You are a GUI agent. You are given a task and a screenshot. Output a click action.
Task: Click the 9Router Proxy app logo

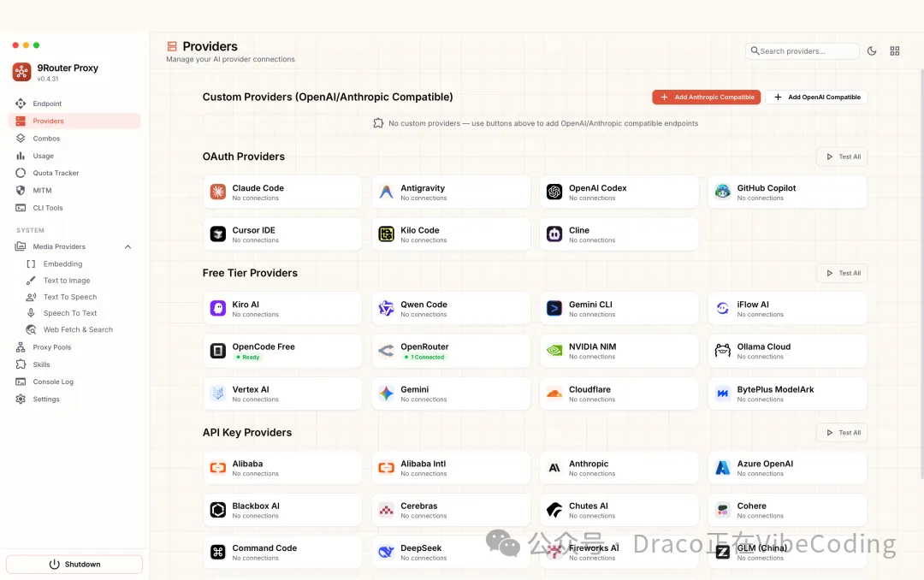click(21, 72)
